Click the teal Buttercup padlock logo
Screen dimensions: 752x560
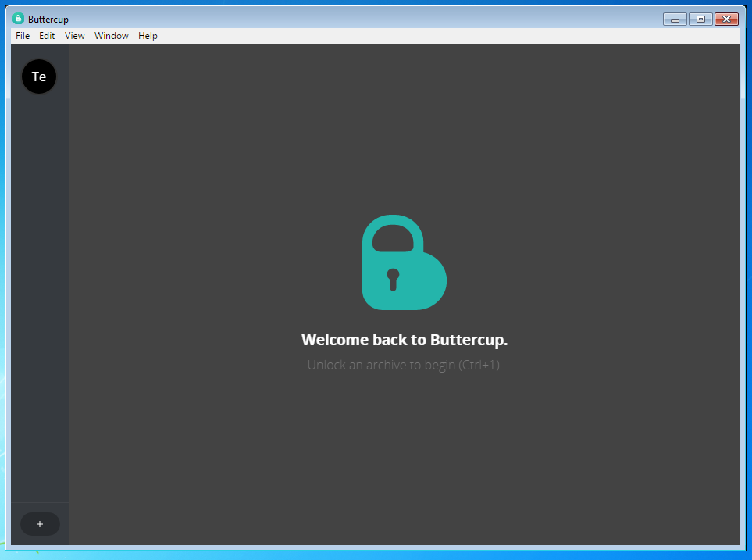pyautogui.click(x=405, y=262)
